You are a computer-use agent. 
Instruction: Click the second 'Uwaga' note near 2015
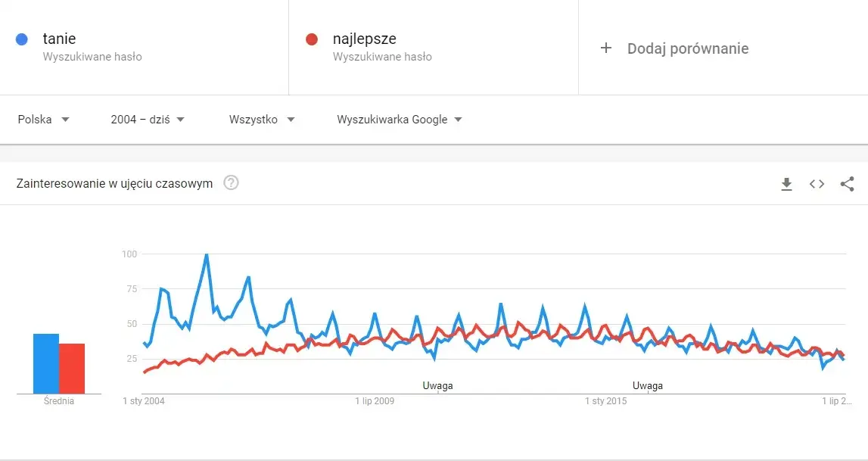pyautogui.click(x=647, y=385)
